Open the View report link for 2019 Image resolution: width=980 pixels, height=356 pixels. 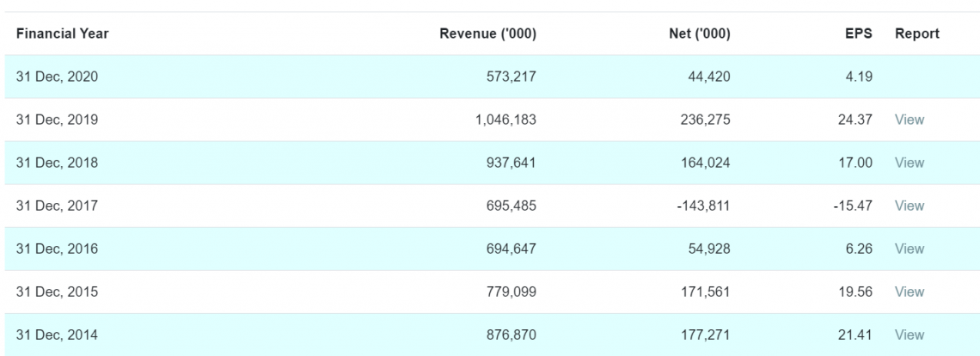(x=909, y=120)
